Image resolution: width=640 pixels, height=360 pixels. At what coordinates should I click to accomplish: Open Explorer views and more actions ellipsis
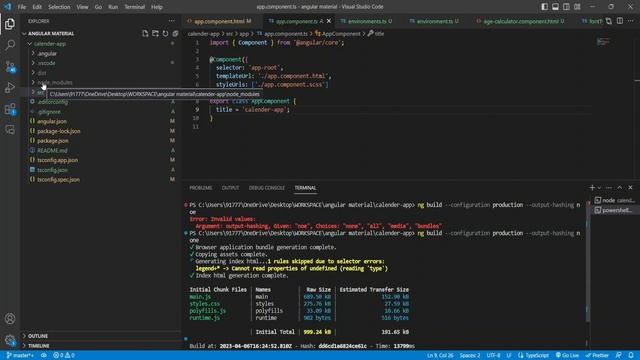[171, 21]
